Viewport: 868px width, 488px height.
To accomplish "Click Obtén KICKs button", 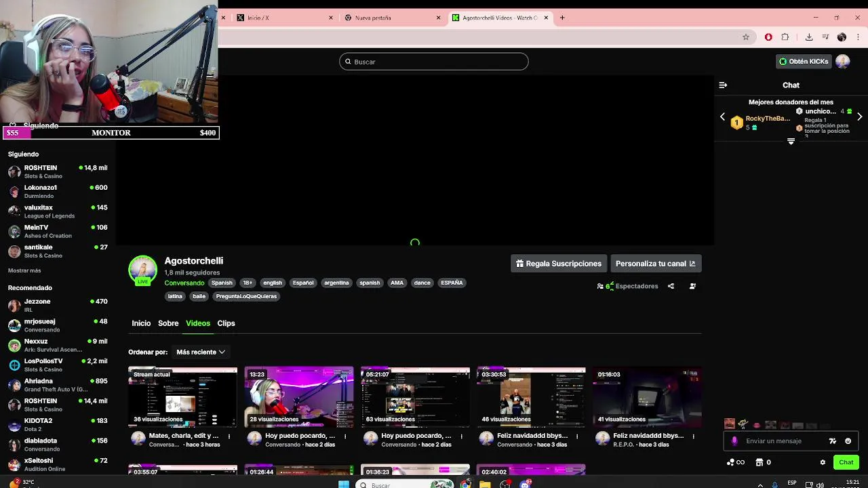I will 804,62.
